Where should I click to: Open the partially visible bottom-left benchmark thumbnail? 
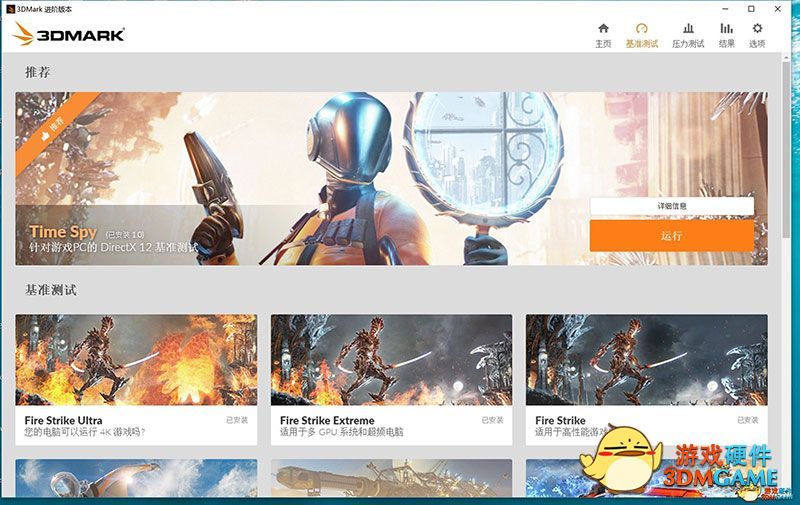click(x=136, y=478)
